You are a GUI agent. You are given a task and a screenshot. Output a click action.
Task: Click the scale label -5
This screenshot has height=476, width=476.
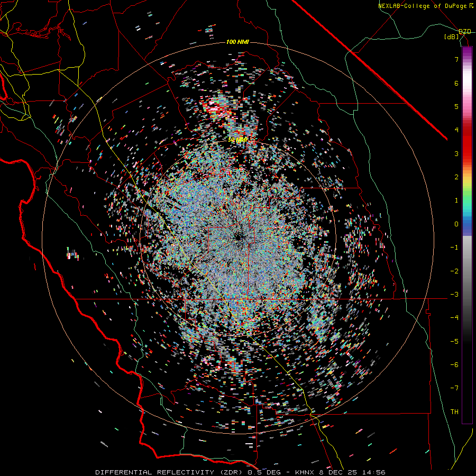tap(454, 342)
